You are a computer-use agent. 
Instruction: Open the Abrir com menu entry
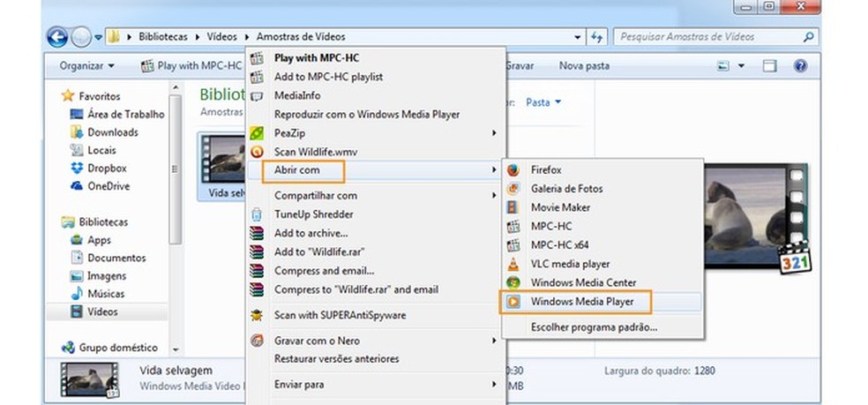tap(375, 170)
